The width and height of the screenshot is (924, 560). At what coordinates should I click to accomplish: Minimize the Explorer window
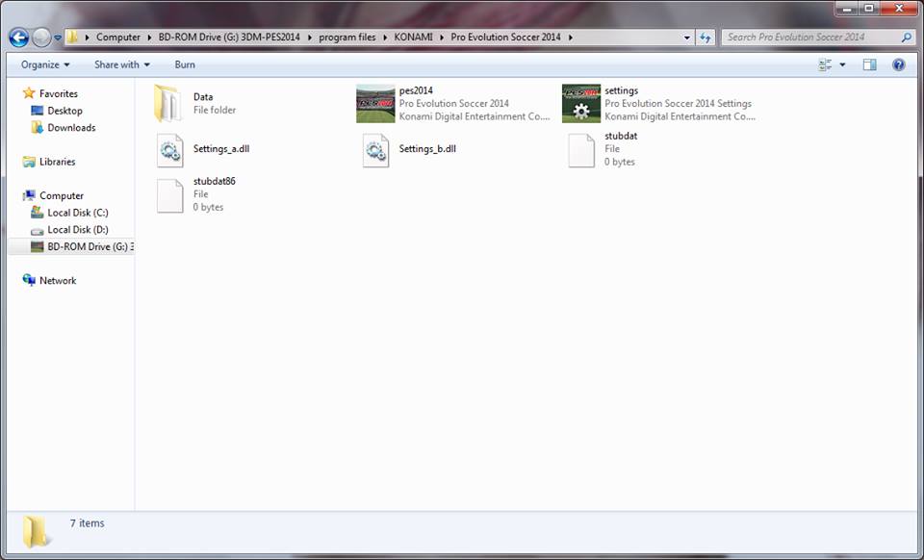[x=847, y=9]
